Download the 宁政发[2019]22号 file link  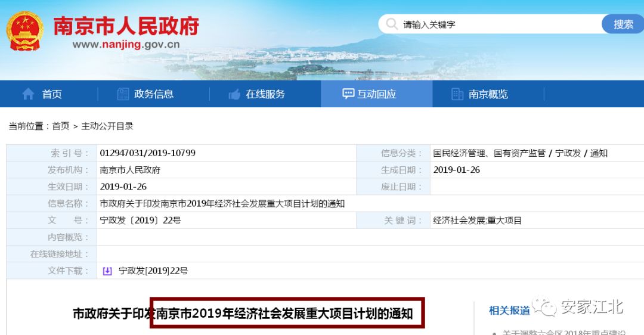coord(153,271)
